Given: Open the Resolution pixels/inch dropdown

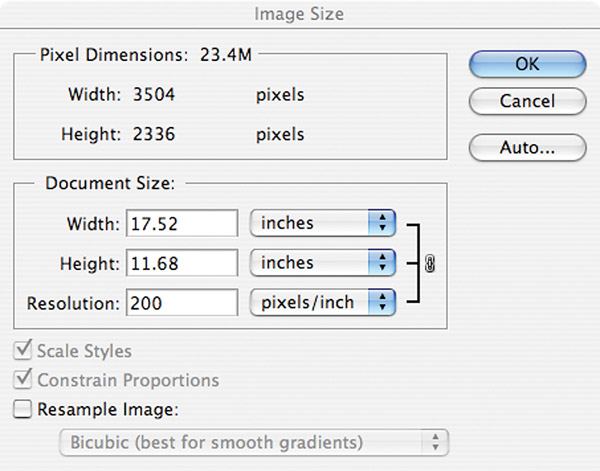Looking at the screenshot, I should coord(323,302).
